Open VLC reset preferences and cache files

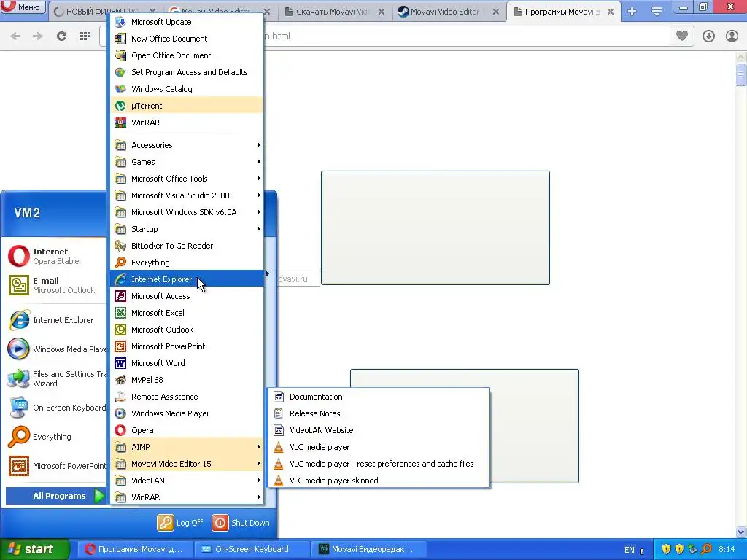[x=379, y=464]
